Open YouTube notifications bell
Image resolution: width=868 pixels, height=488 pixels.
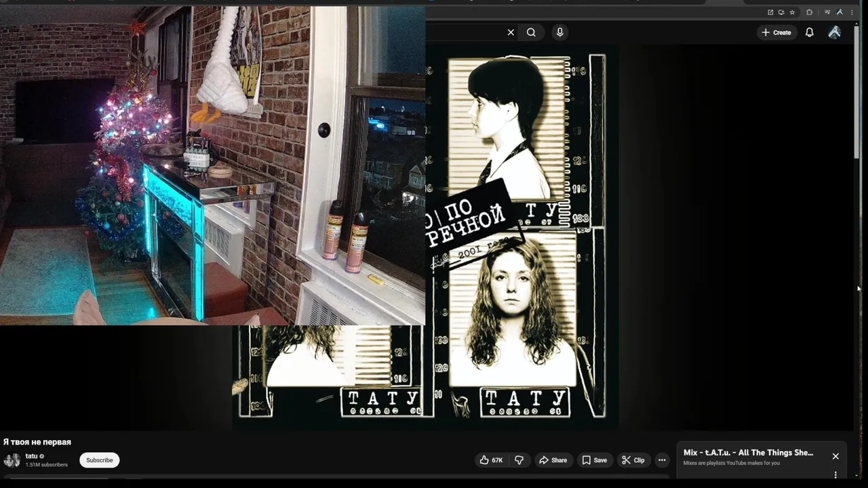pyautogui.click(x=809, y=32)
